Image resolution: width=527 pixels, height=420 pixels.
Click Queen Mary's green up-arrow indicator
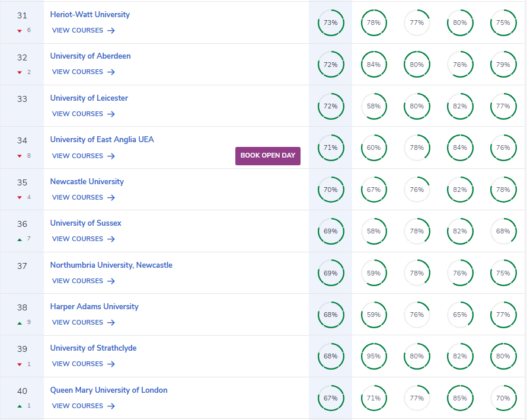20,406
